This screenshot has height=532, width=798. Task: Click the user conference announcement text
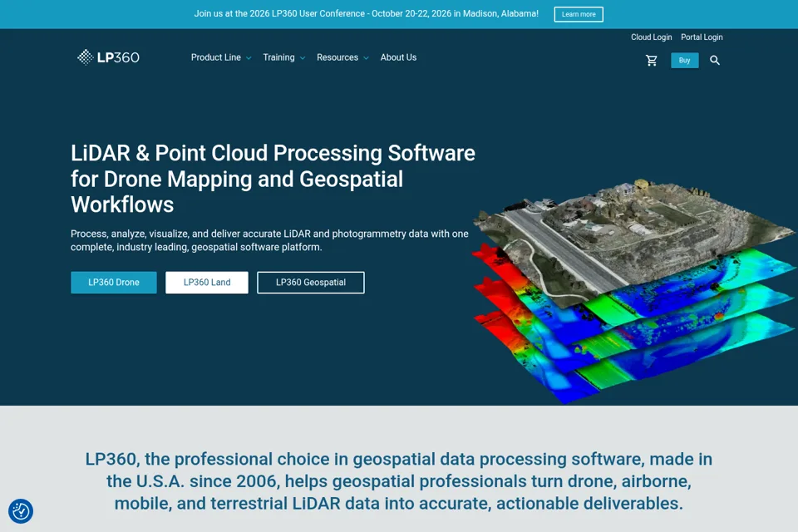(366, 14)
